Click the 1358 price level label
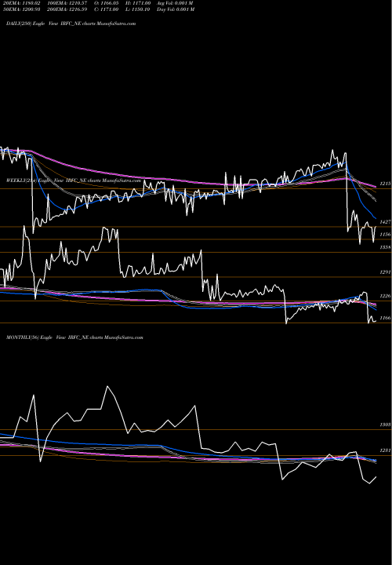The width and height of the screenshot is (392, 565). [385, 247]
